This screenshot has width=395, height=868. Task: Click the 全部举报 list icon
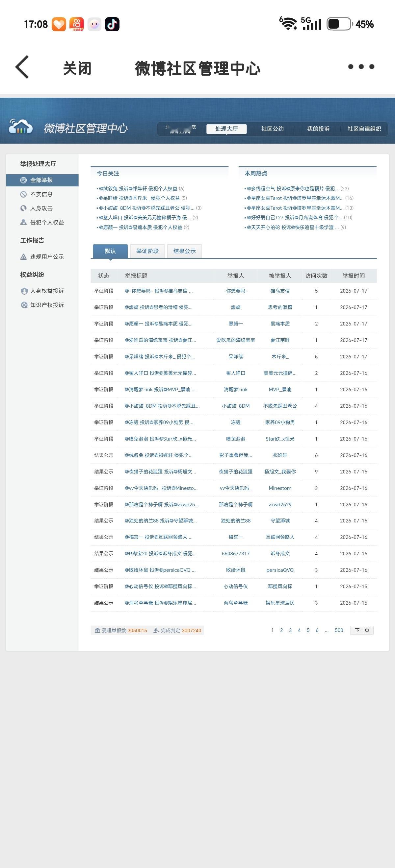(x=23, y=180)
